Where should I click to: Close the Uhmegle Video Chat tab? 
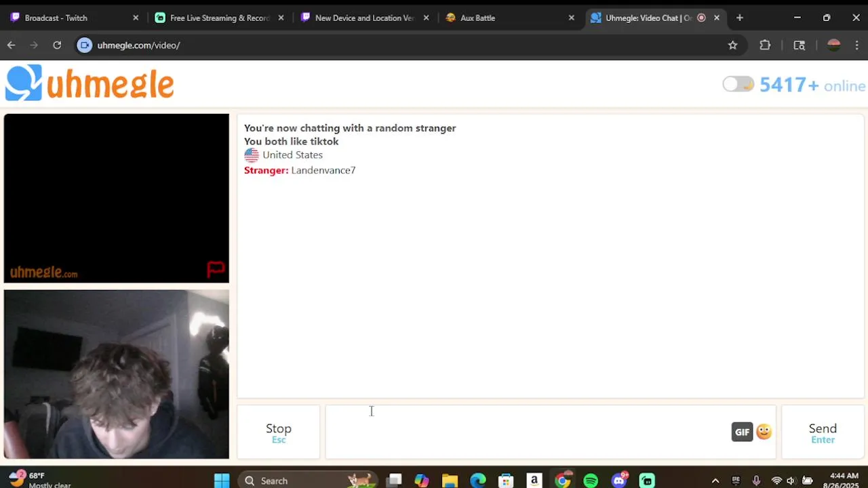tap(717, 18)
